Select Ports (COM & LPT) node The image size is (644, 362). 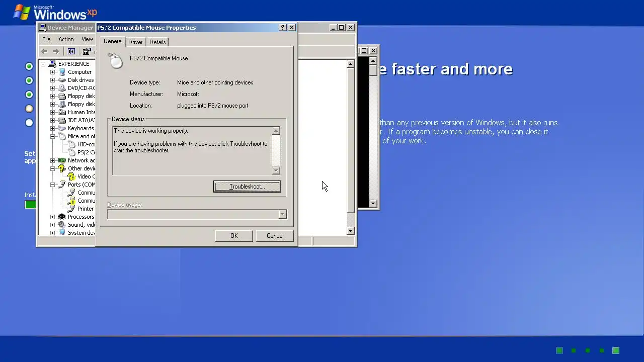click(x=82, y=185)
